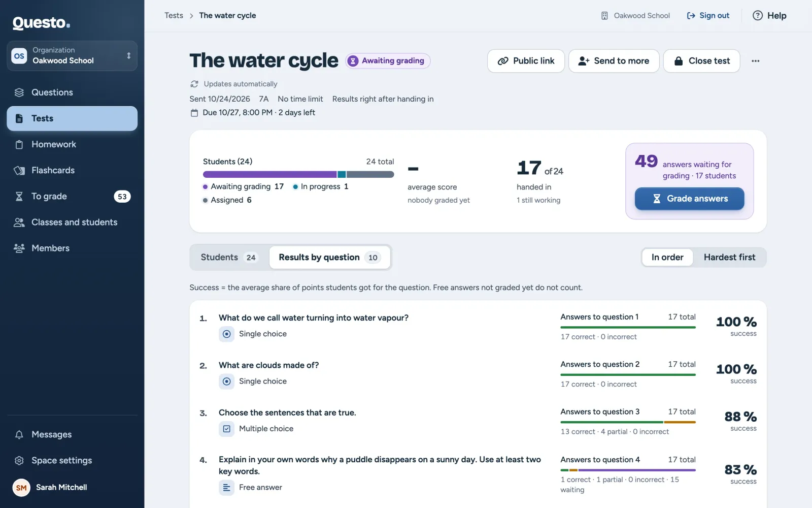Switch to the Students tab
The height and width of the screenshot is (508, 812).
(229, 257)
